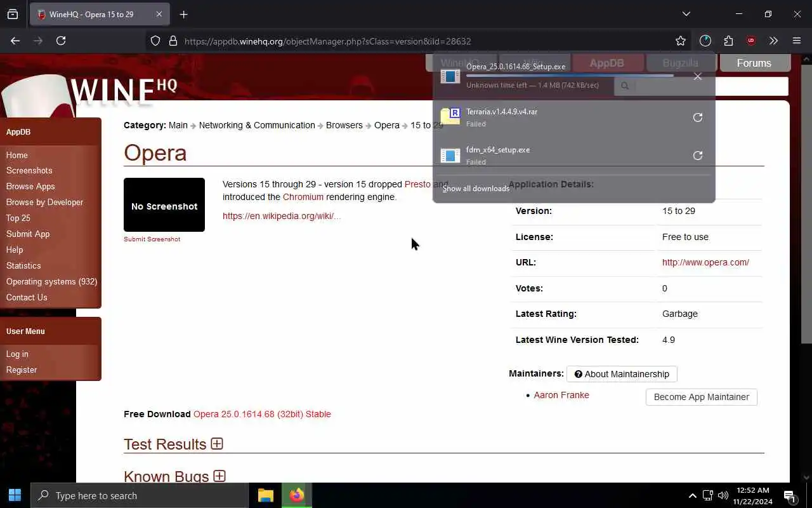This screenshot has height=508, width=812.
Task: Click Show all downloads
Action: pyautogui.click(x=476, y=189)
